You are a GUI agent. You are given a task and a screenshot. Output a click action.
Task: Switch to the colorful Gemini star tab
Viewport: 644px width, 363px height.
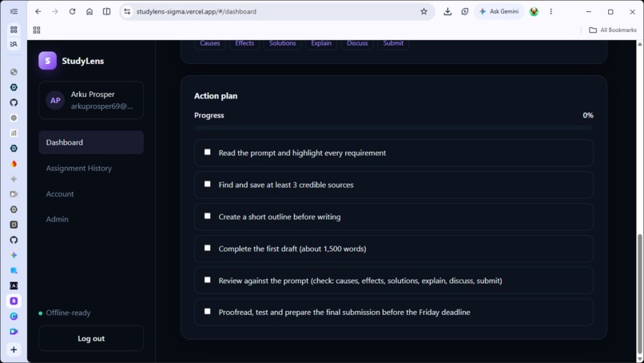coord(14,255)
